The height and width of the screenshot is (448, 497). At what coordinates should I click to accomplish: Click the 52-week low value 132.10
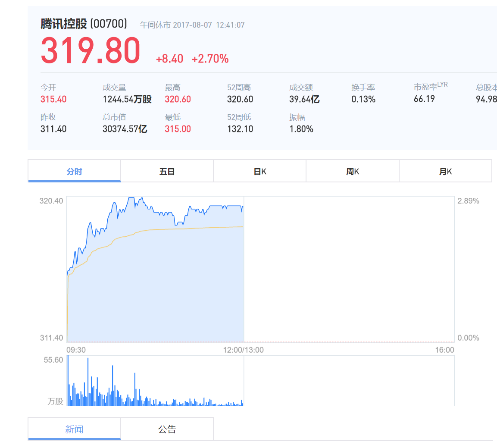click(240, 129)
